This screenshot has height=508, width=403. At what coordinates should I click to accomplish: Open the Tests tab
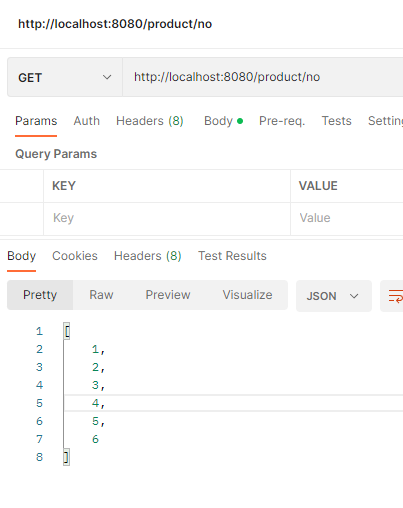pyautogui.click(x=336, y=121)
